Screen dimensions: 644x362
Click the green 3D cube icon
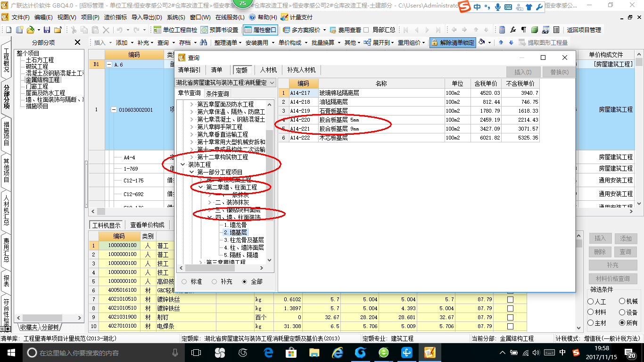coord(534,30)
